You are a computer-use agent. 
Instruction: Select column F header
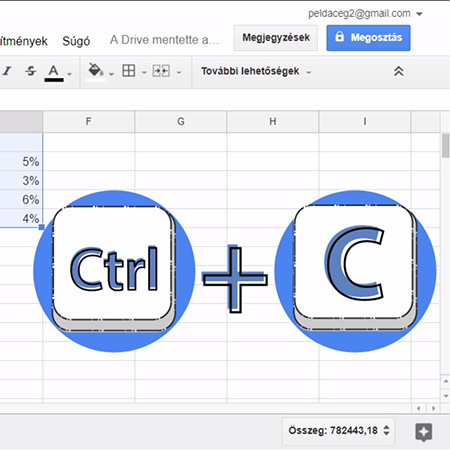(x=89, y=121)
